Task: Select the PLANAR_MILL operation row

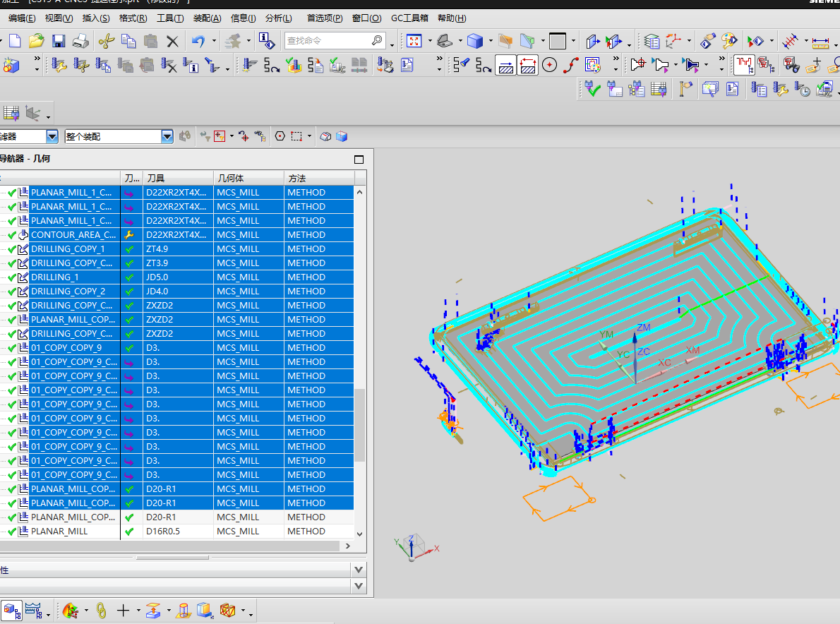Action: (60, 532)
